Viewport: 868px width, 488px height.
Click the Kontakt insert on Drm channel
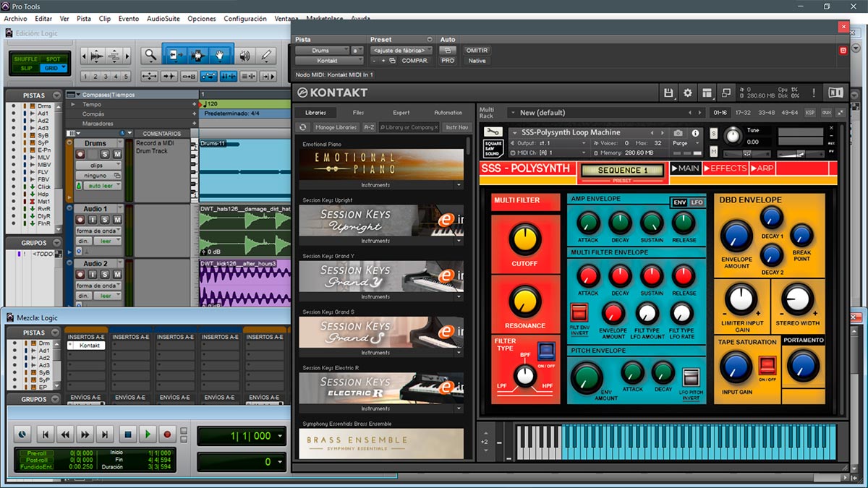click(86, 346)
